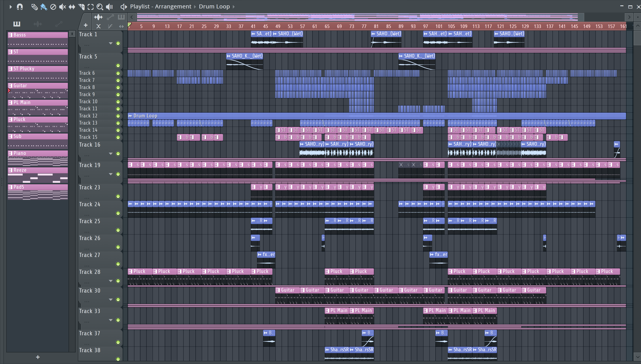Toggle the snap magnet icon
641x364 pixels.
coord(20,7)
